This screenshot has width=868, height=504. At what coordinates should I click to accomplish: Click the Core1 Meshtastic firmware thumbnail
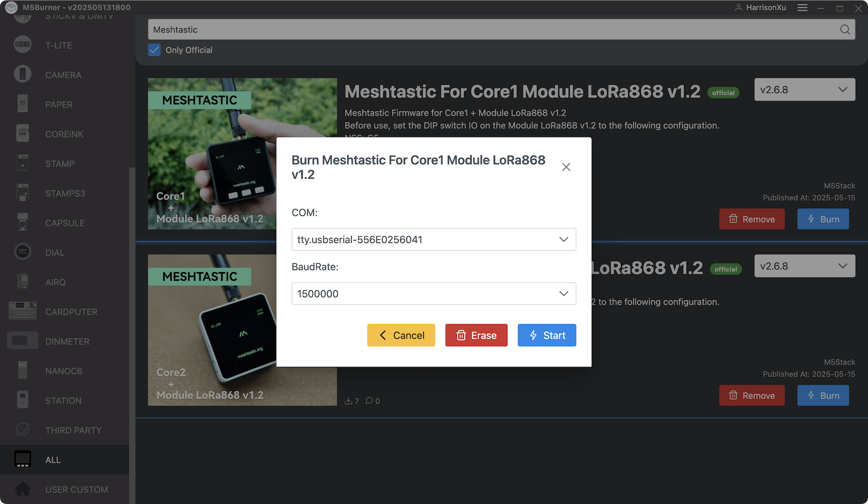coord(242,154)
